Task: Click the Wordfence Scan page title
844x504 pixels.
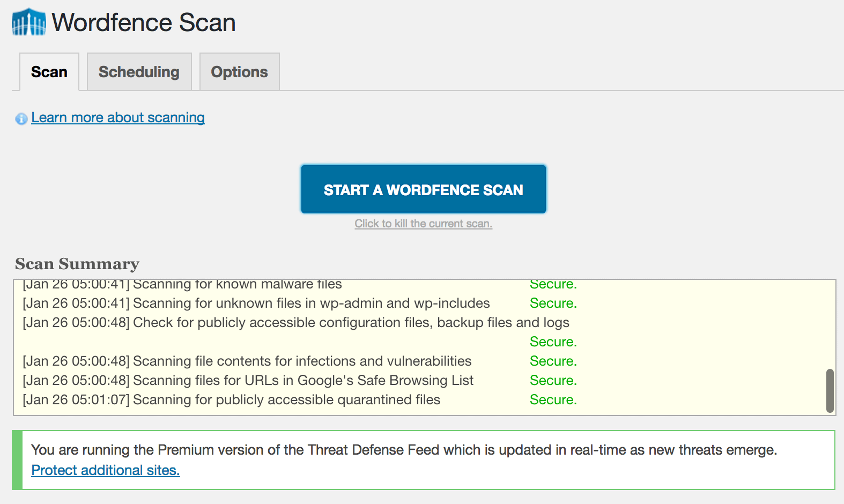Action: coord(144,23)
